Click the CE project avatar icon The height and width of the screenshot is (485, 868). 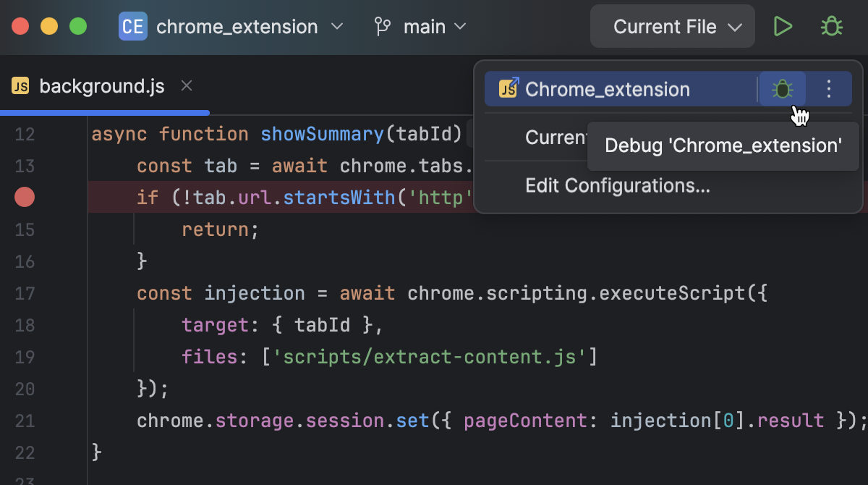[132, 26]
